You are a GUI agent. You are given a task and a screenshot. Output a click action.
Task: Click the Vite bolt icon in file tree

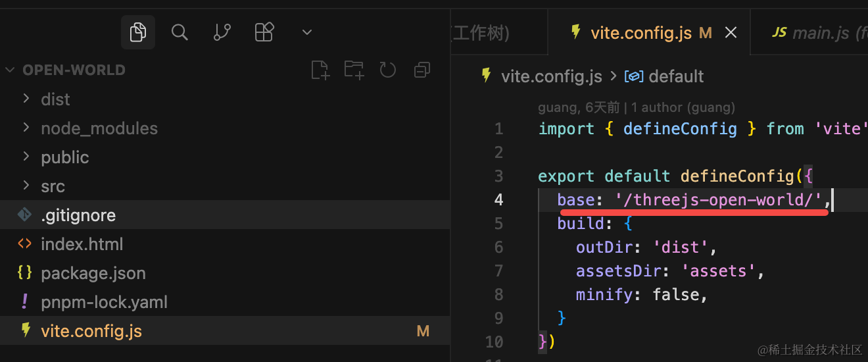(x=26, y=330)
